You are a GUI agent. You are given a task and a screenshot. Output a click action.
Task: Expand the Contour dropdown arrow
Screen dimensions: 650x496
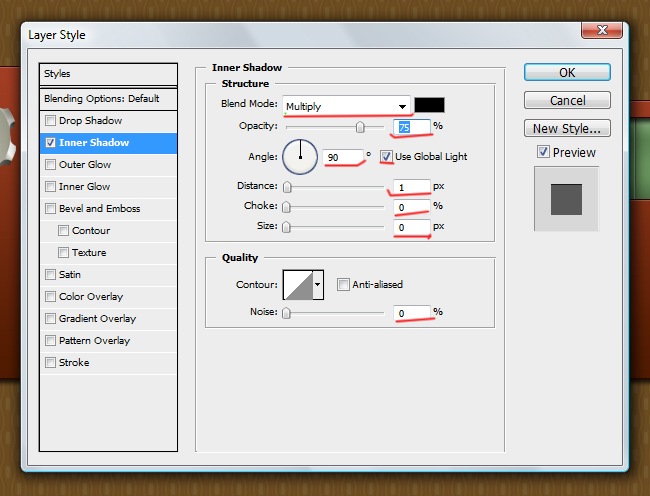coord(319,285)
